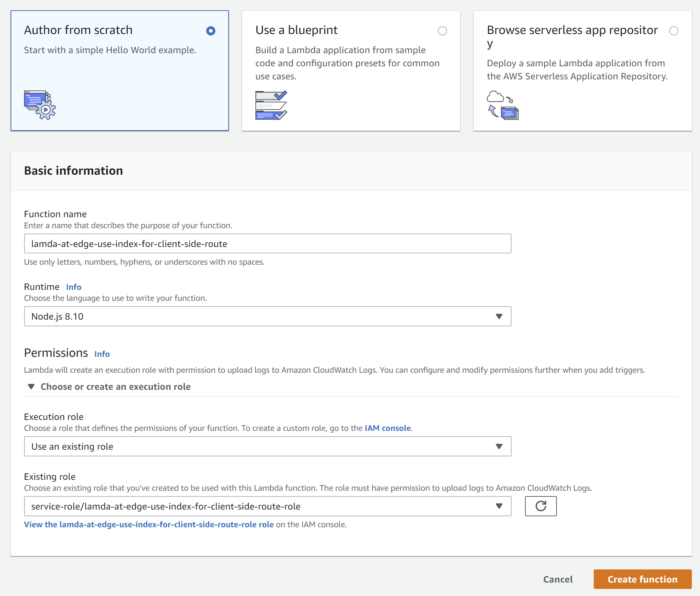Select Browse serverless app repository radio button
The image size is (700, 596).
[x=674, y=31]
